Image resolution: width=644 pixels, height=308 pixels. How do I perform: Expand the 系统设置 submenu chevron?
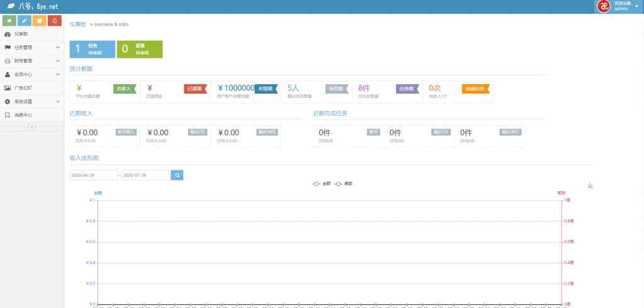(x=57, y=101)
